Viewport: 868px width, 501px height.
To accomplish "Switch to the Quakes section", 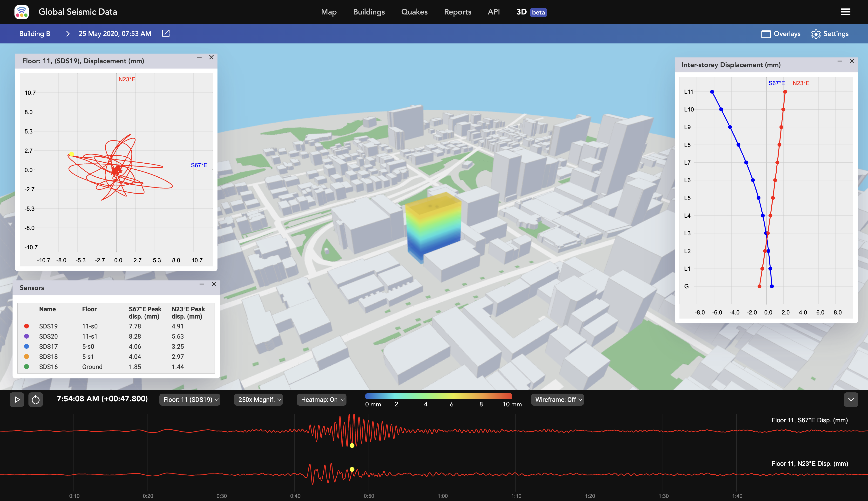I will pyautogui.click(x=414, y=12).
